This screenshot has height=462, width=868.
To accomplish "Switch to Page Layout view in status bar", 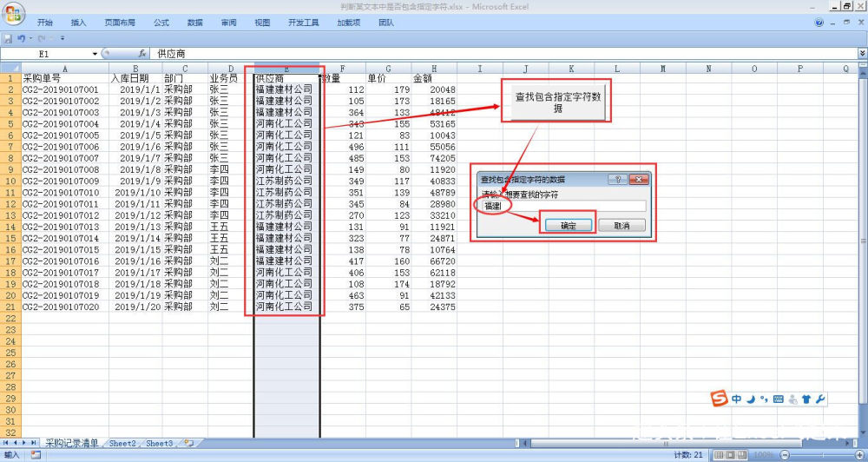I will 730,455.
